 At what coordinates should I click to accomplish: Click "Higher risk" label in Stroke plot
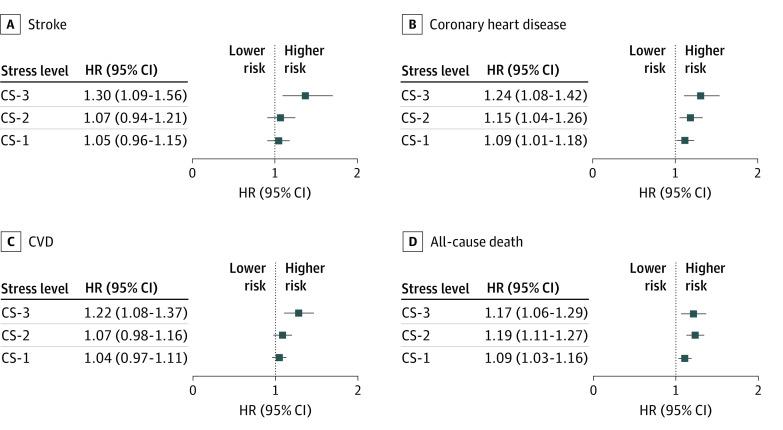(305, 59)
